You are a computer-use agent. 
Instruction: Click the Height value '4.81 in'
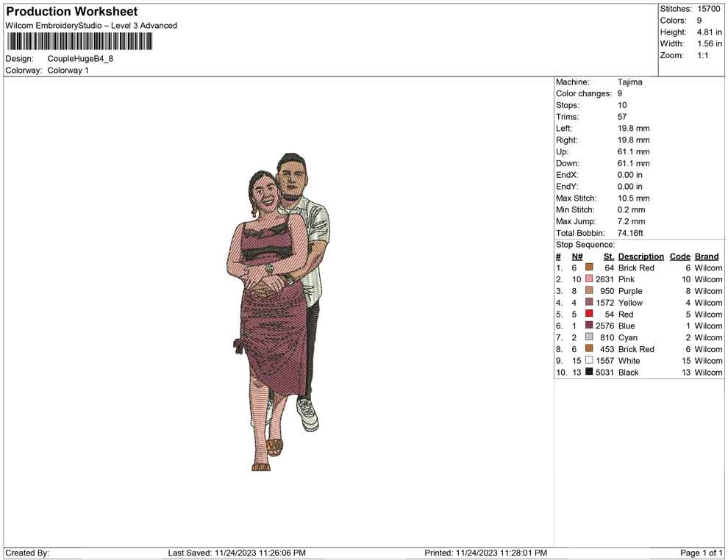709,32
